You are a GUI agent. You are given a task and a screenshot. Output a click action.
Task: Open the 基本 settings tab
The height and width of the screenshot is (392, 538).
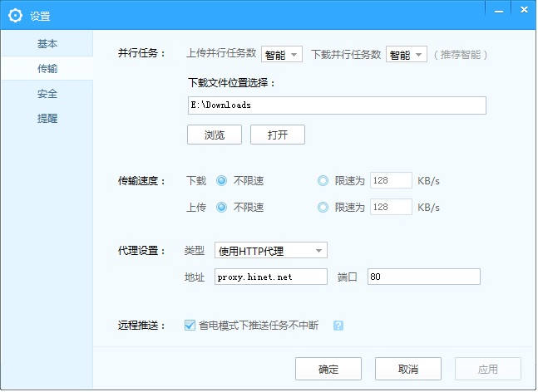[x=47, y=43]
